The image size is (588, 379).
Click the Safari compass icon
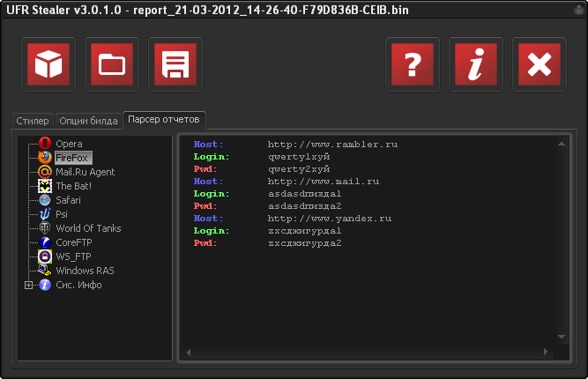[45, 200]
